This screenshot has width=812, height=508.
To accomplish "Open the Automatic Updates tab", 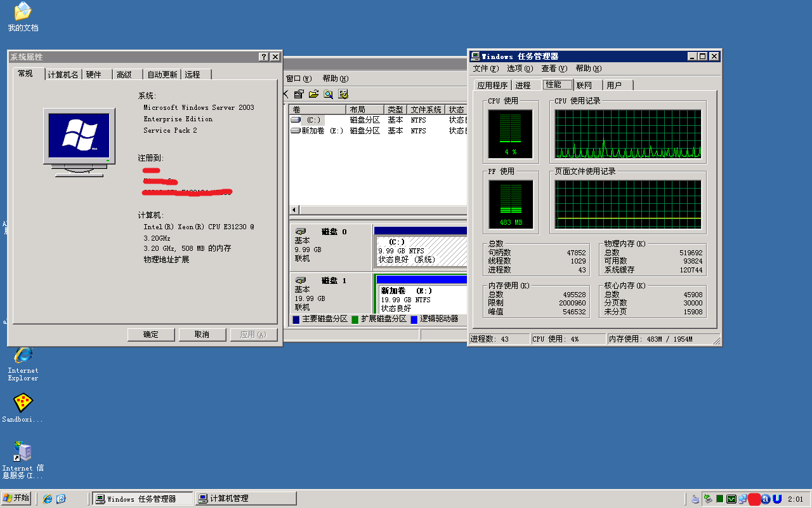I will click(x=162, y=74).
